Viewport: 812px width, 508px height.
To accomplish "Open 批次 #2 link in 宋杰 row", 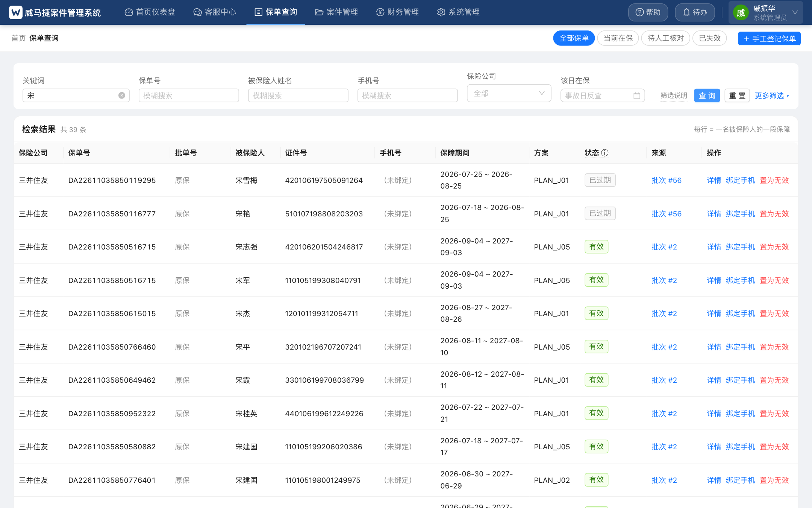I will click(664, 313).
